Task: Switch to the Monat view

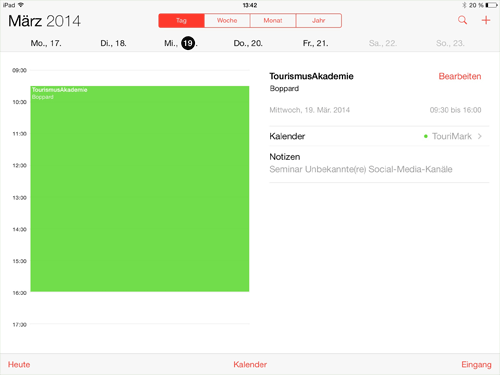Action: pos(273,20)
